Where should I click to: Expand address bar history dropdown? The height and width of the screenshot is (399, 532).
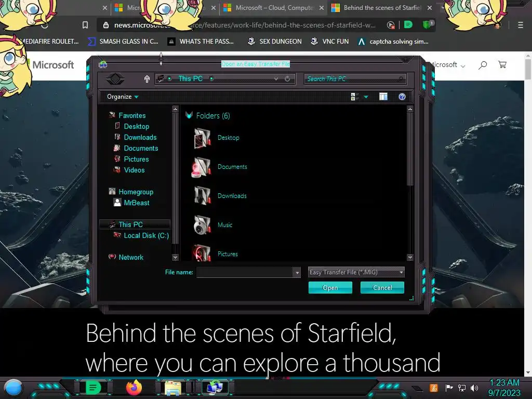coord(276,79)
